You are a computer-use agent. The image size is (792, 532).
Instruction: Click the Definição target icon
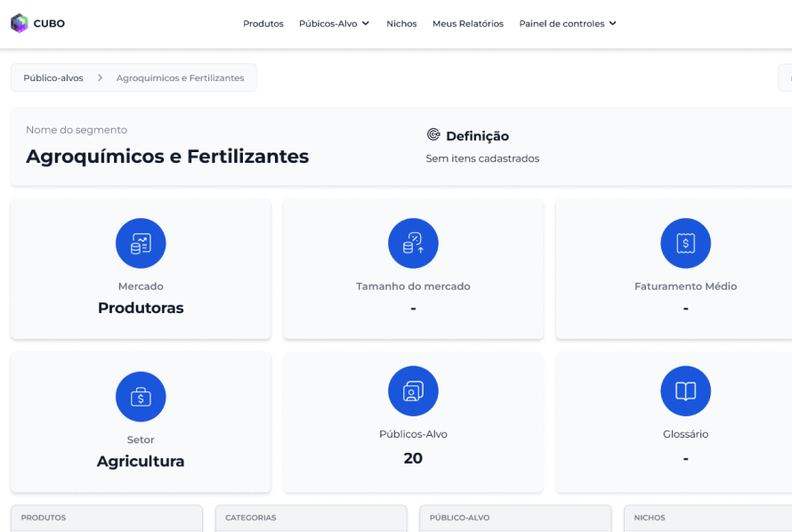tap(433, 135)
